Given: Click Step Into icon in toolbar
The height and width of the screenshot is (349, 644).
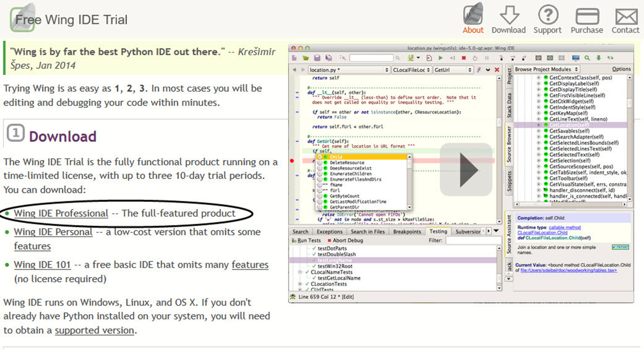Looking at the screenshot, I should pyautogui.click(x=501, y=58).
